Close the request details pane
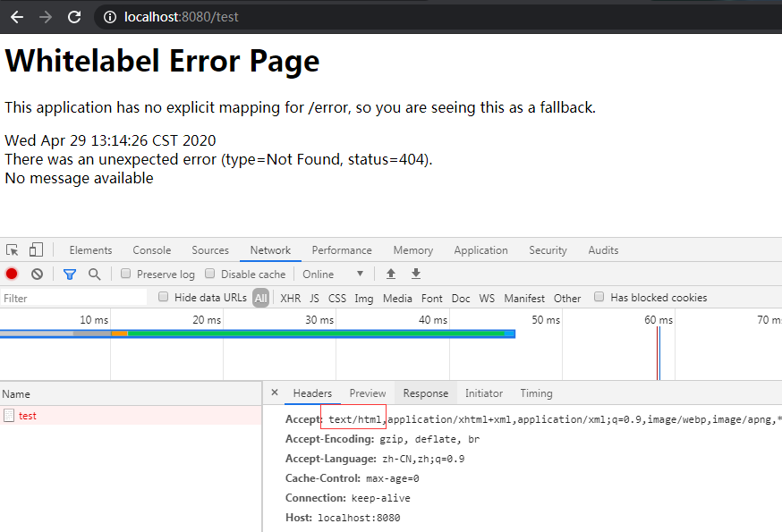Screen dimensions: 782x532 [x=275, y=393]
